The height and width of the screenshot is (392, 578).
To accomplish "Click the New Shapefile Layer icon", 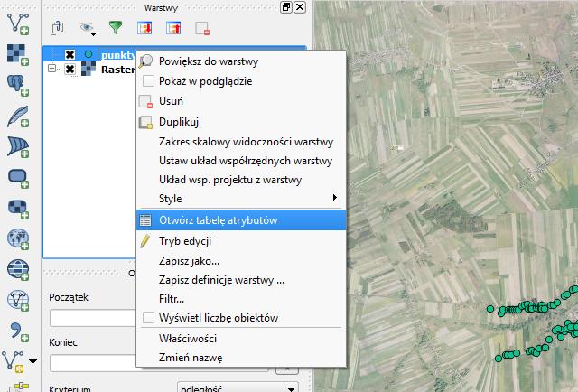I will (x=14, y=361).
